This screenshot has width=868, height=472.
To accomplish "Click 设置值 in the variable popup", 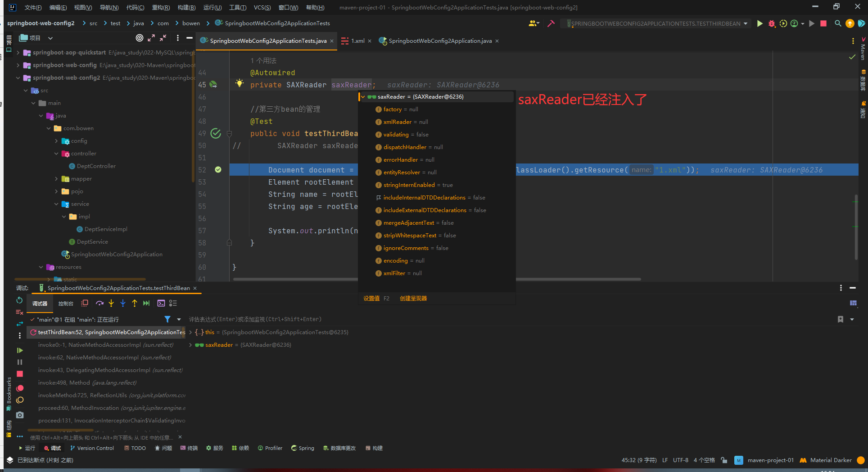I will point(371,299).
